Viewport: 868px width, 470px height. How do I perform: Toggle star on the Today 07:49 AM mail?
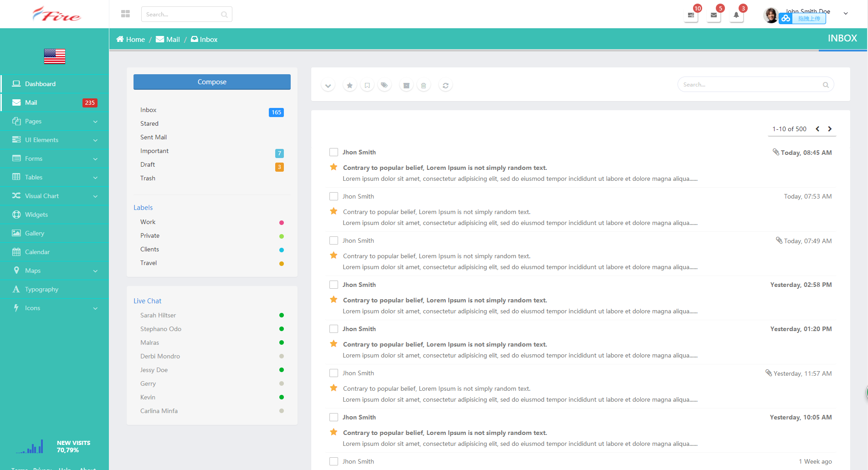[334, 255]
